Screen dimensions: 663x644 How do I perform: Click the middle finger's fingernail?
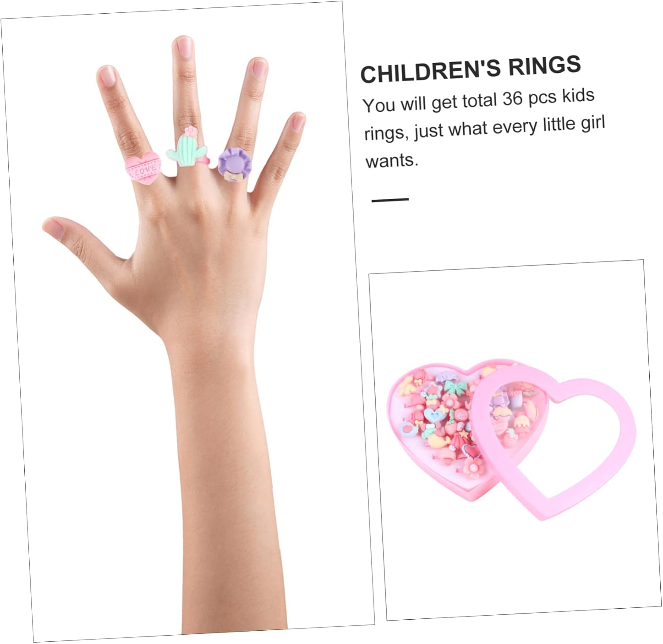(183, 46)
